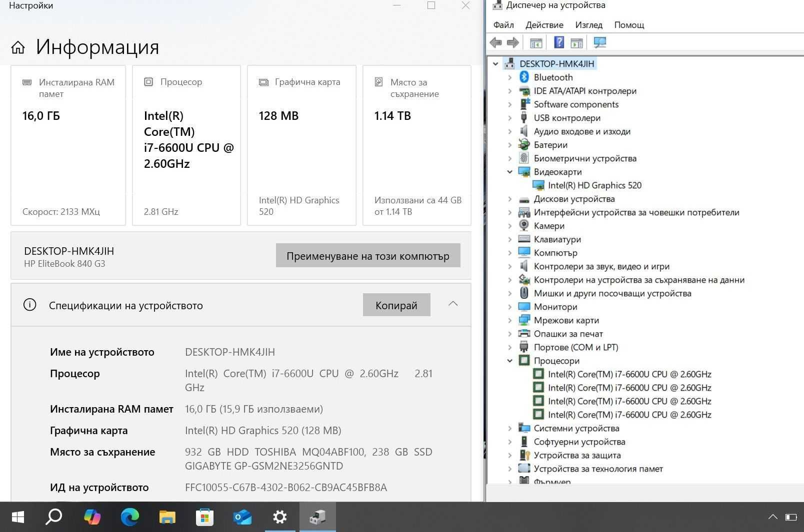
Task: Switch to Settings gear taskbar icon
Action: 280,517
